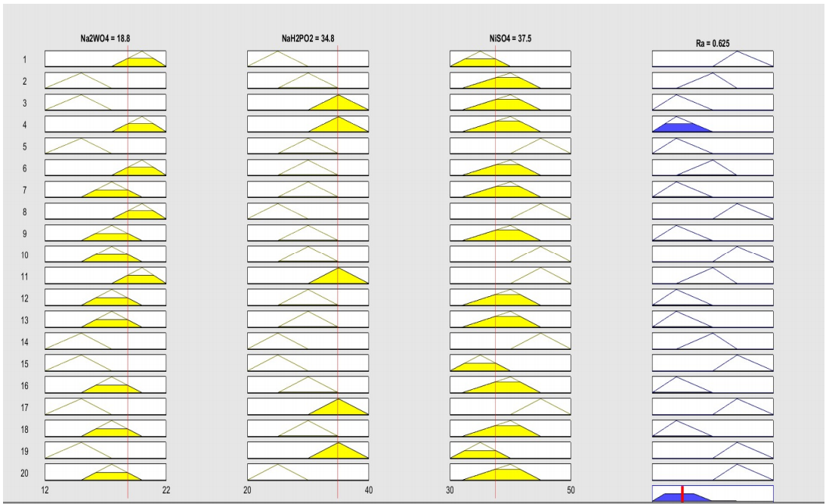Click the red centroid marker in aggregated Ra plot
Image resolution: width=829 pixels, height=504 pixels.
682,494
